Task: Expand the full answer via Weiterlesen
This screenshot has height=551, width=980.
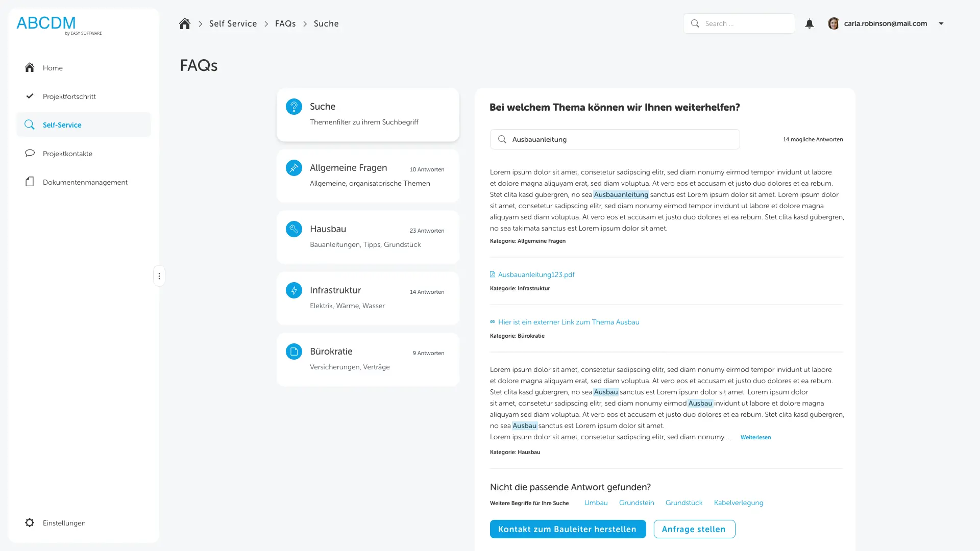Action: tap(755, 437)
